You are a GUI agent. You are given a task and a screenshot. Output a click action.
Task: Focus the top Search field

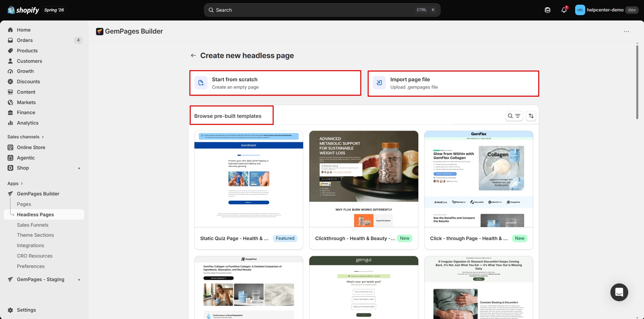click(x=322, y=10)
